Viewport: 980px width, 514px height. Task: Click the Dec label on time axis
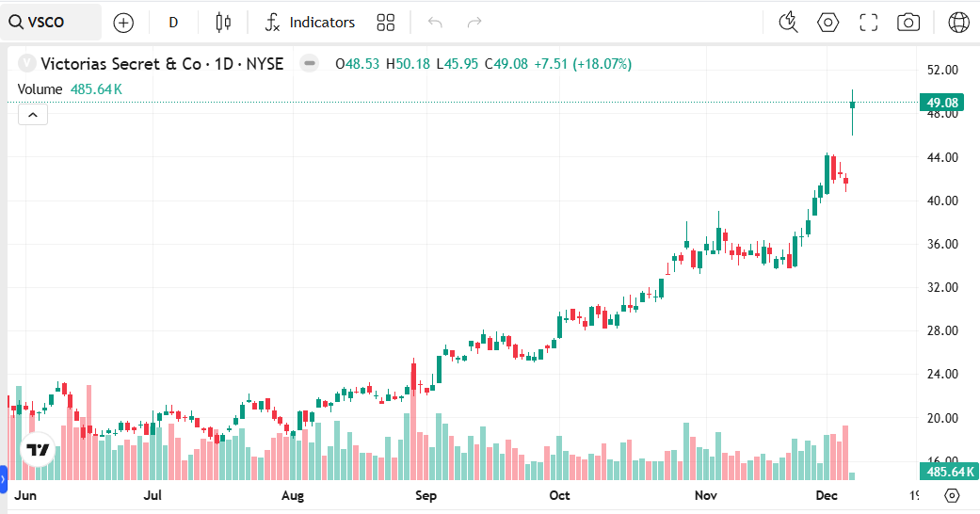(827, 496)
